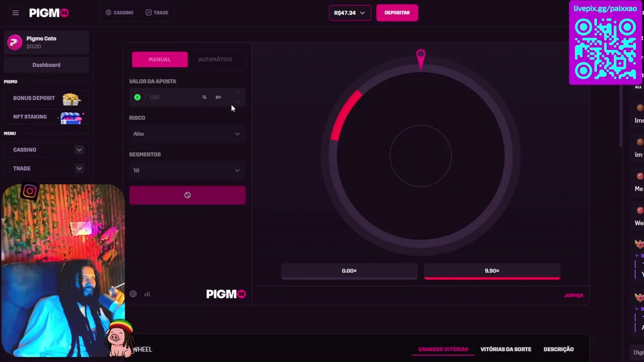This screenshot has width=644, height=362.
Task: Open the Trade top navigation item
Action: tap(157, 13)
